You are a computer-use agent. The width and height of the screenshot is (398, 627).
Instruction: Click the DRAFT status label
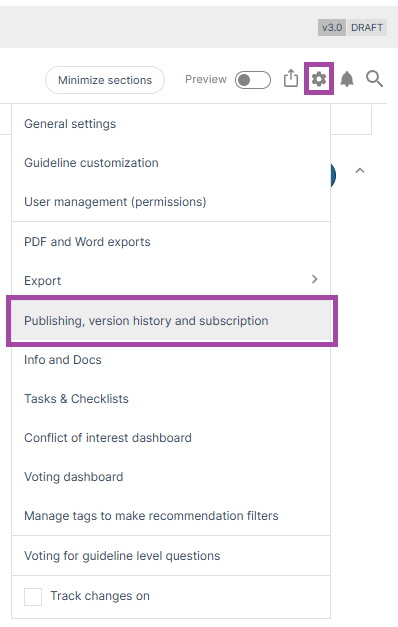coord(367,28)
